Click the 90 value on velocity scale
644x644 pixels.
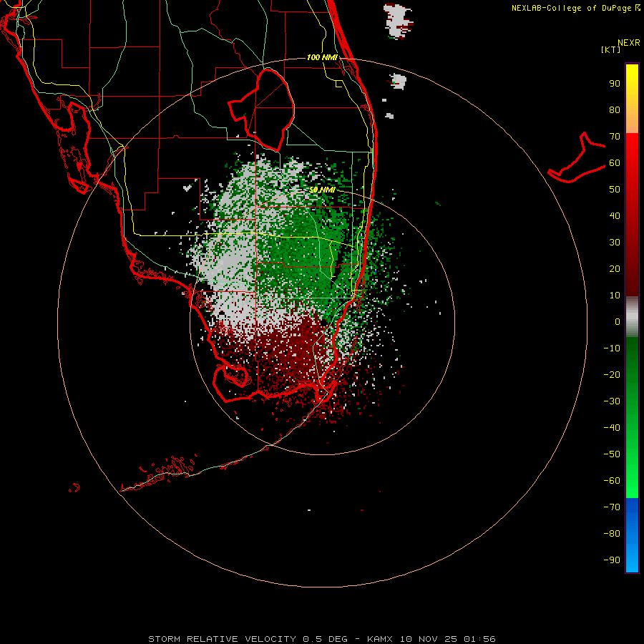point(615,84)
